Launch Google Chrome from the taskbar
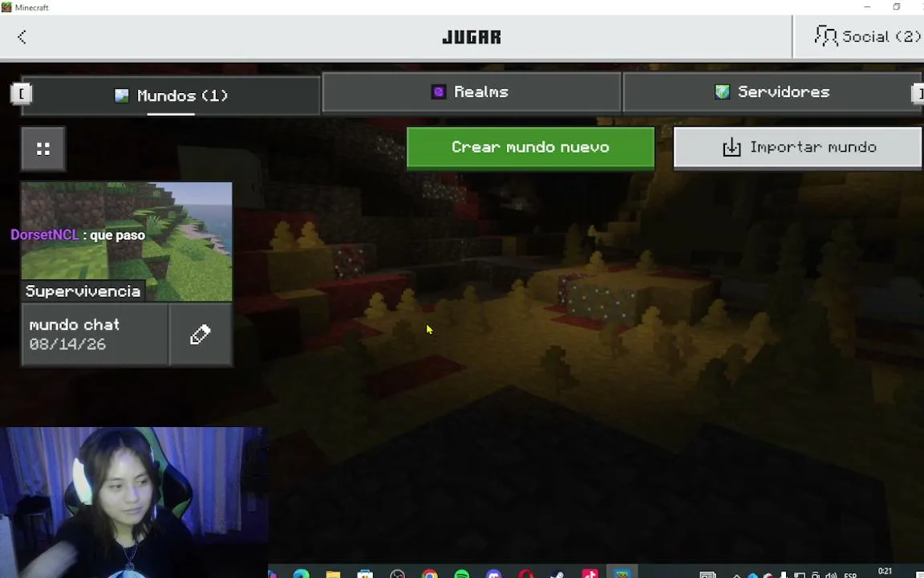The width and height of the screenshot is (924, 578). pyautogui.click(x=430, y=574)
